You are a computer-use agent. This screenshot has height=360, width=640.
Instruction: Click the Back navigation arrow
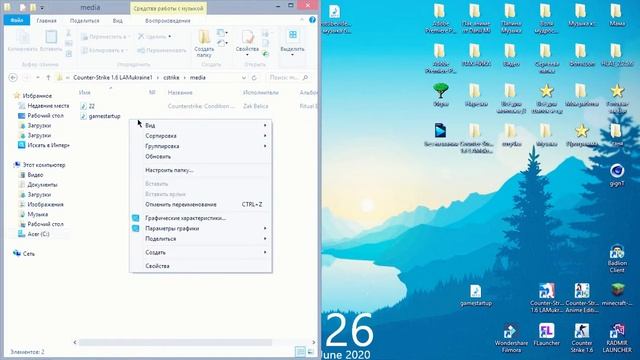click(x=13, y=78)
